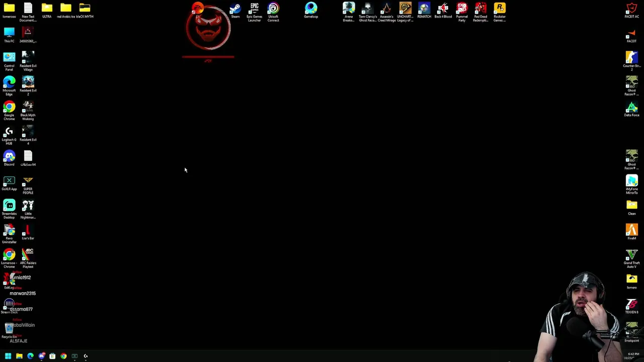The height and width of the screenshot is (362, 644).
Task: Launch Pummel Party shortcut
Action: coord(462,12)
